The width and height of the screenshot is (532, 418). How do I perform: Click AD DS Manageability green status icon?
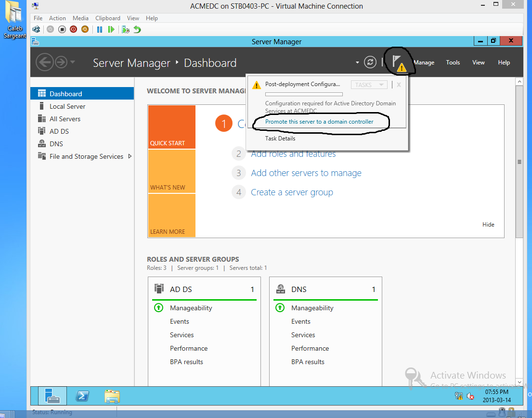[x=158, y=308]
